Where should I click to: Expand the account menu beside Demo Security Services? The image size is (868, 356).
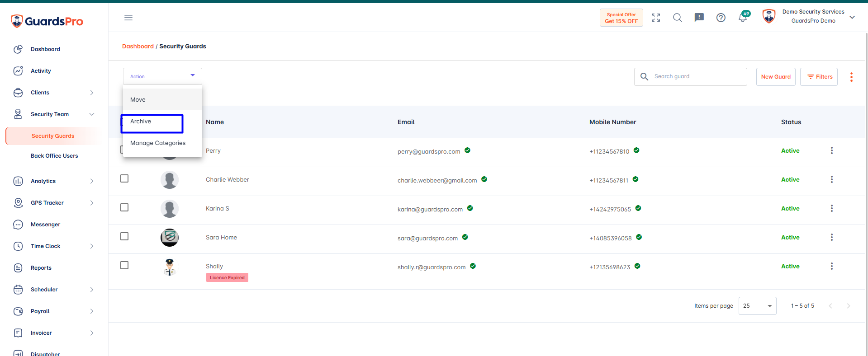coord(852,17)
